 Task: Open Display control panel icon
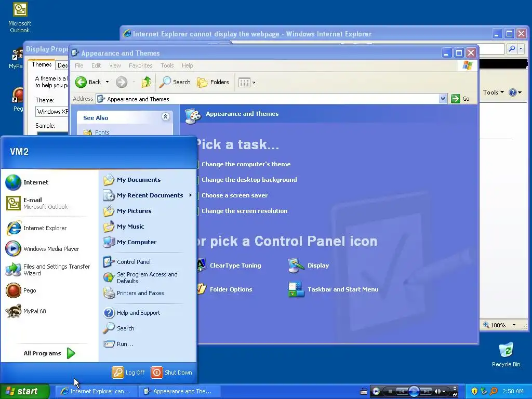click(309, 265)
